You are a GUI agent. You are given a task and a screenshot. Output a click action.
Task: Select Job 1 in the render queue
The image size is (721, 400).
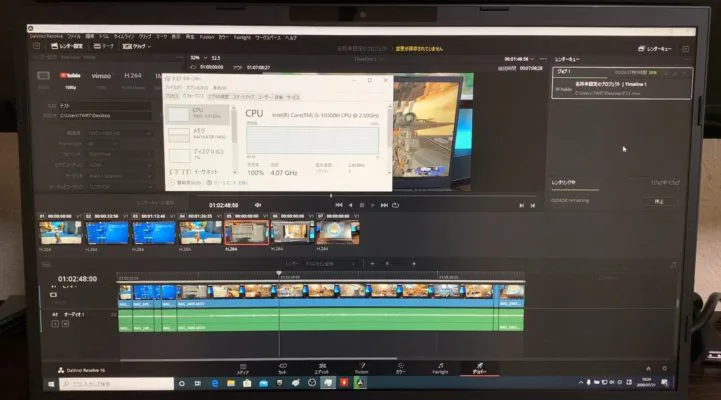[622, 83]
